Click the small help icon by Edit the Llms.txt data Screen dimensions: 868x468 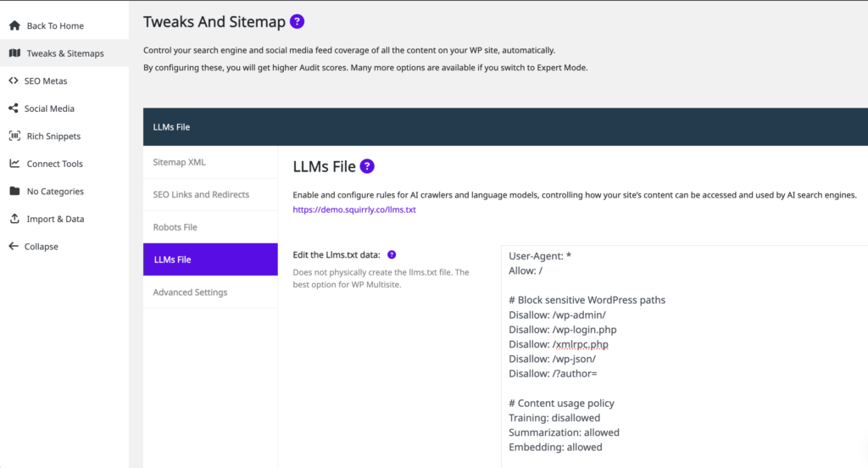pos(392,254)
